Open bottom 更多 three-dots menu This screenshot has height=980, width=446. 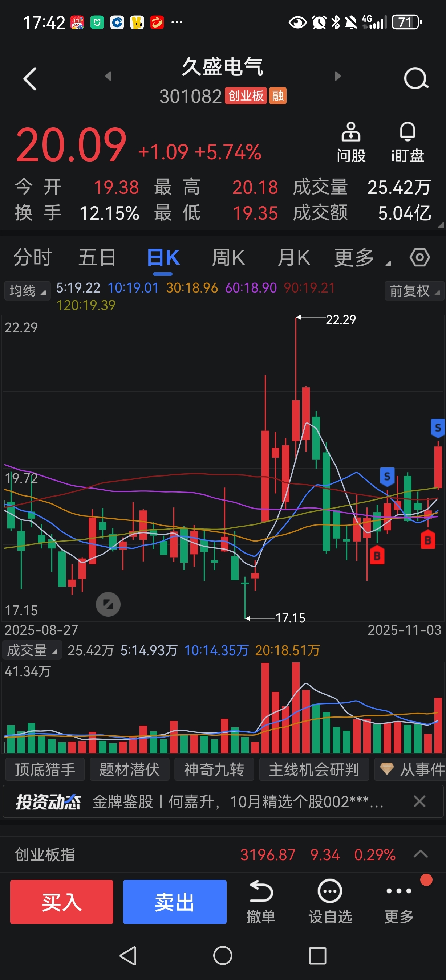pyautogui.click(x=399, y=902)
